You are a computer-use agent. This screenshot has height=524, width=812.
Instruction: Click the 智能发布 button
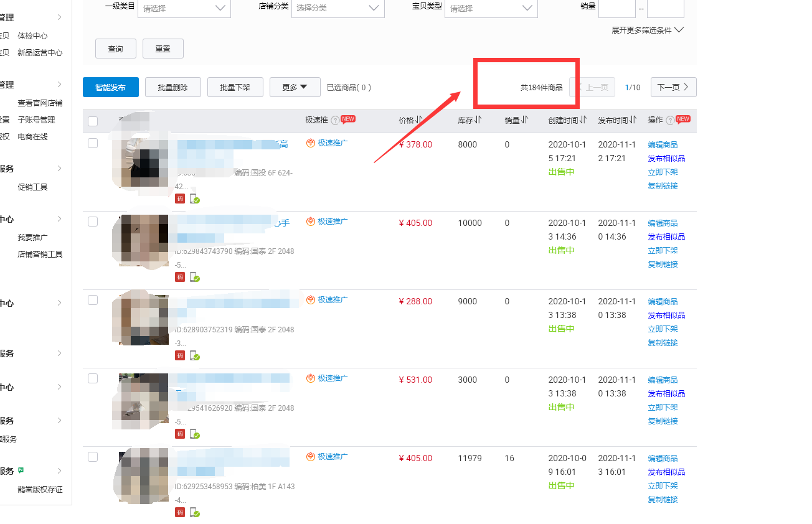click(x=110, y=87)
